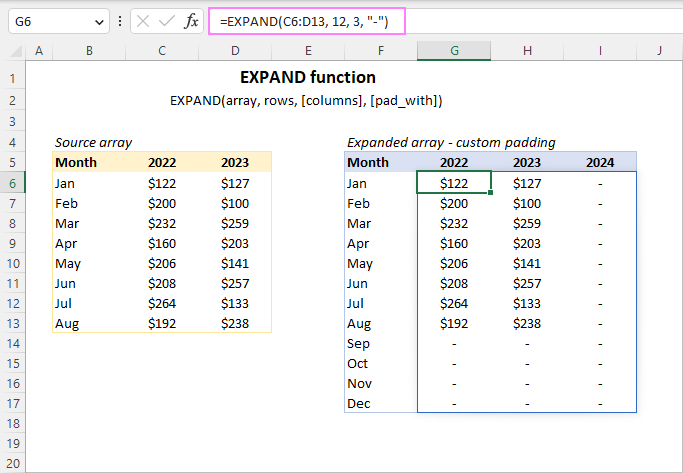Open the Name Box dropdown arrow
683x473 pixels.
99,21
